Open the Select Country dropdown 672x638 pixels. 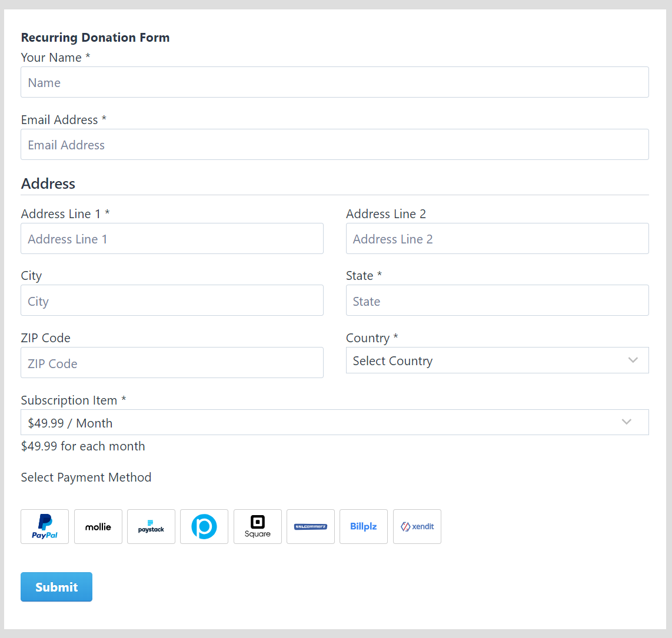[497, 360]
